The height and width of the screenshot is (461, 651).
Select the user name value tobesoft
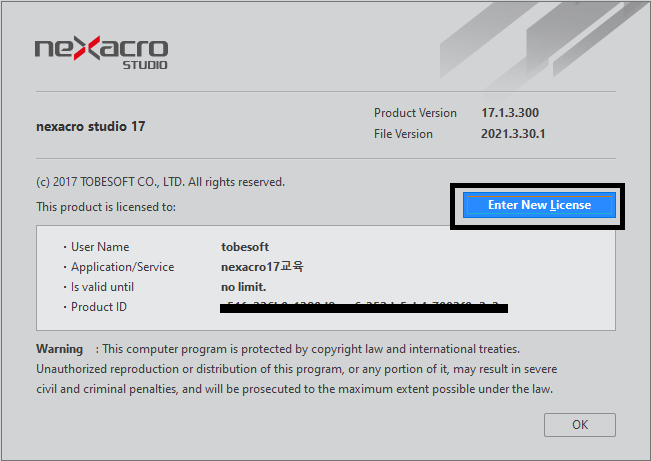tap(245, 247)
